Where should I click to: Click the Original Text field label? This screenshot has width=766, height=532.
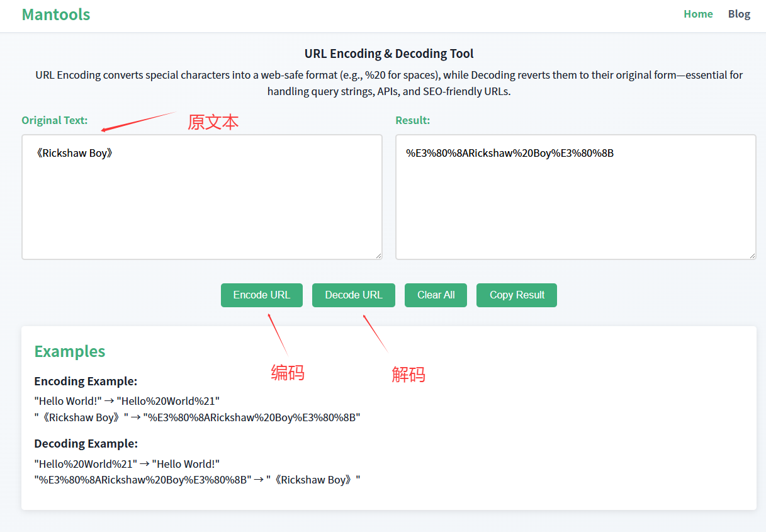(x=55, y=120)
